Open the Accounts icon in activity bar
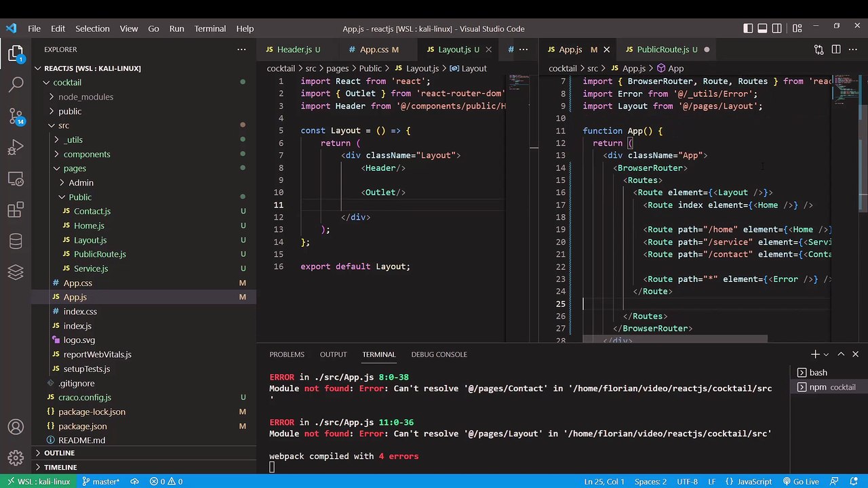 tap(16, 428)
